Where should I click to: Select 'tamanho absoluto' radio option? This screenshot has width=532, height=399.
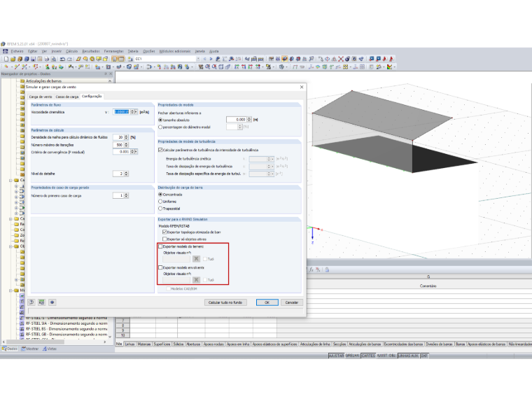point(160,120)
